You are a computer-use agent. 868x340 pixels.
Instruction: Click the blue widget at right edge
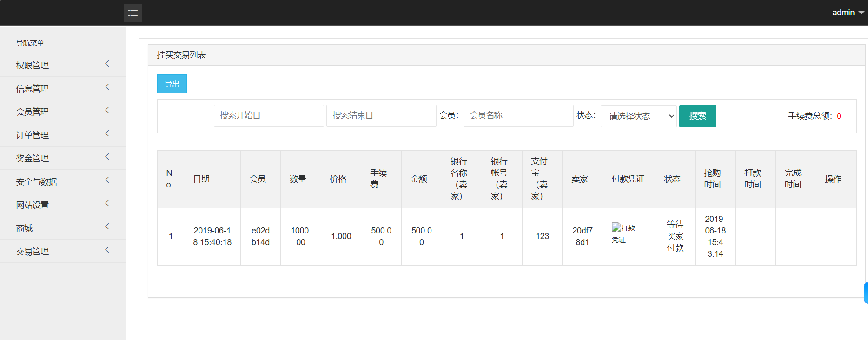point(865,293)
